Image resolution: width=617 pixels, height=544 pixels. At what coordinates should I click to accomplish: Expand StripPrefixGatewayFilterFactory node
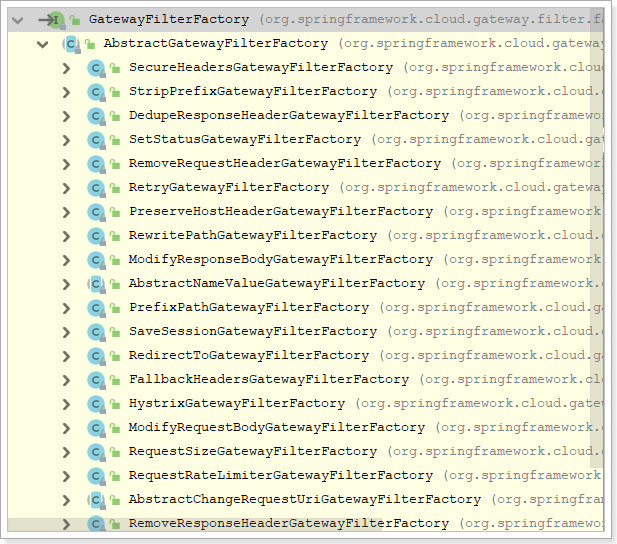66,93
